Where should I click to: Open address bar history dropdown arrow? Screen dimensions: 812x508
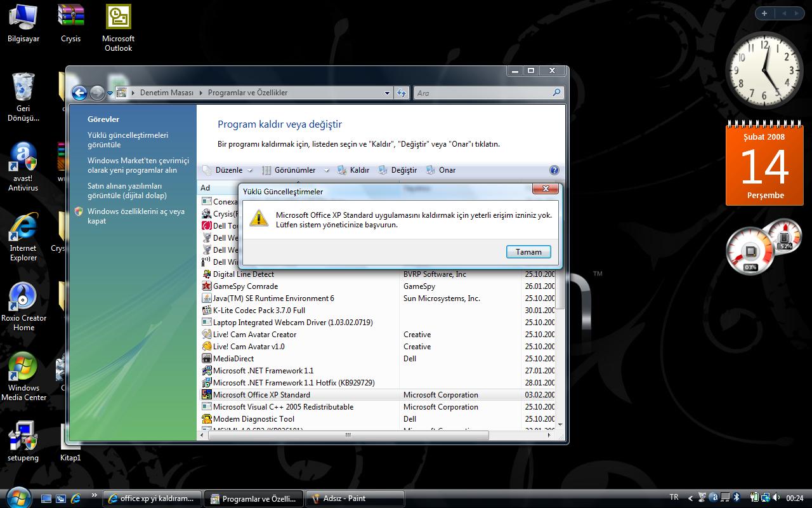click(387, 93)
